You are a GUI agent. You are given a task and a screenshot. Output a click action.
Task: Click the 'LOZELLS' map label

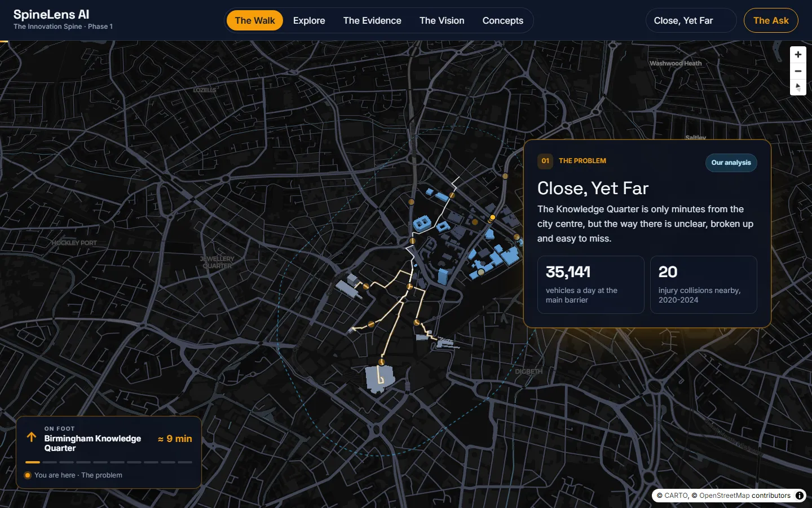(x=205, y=90)
